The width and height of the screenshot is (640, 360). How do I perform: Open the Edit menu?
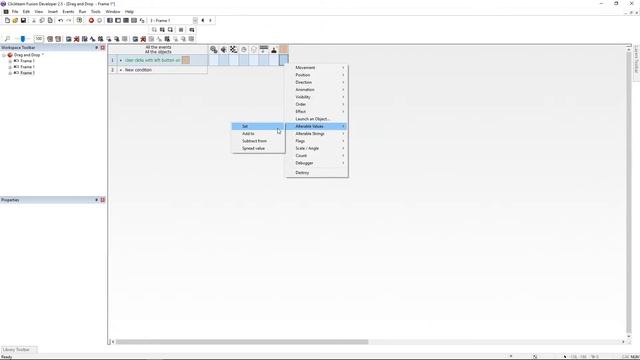tap(26, 12)
